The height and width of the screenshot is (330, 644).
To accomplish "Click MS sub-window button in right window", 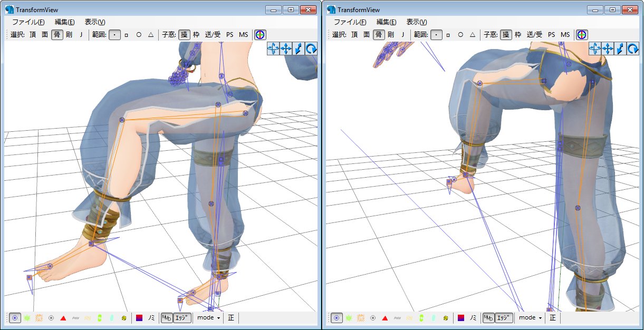I will [565, 35].
